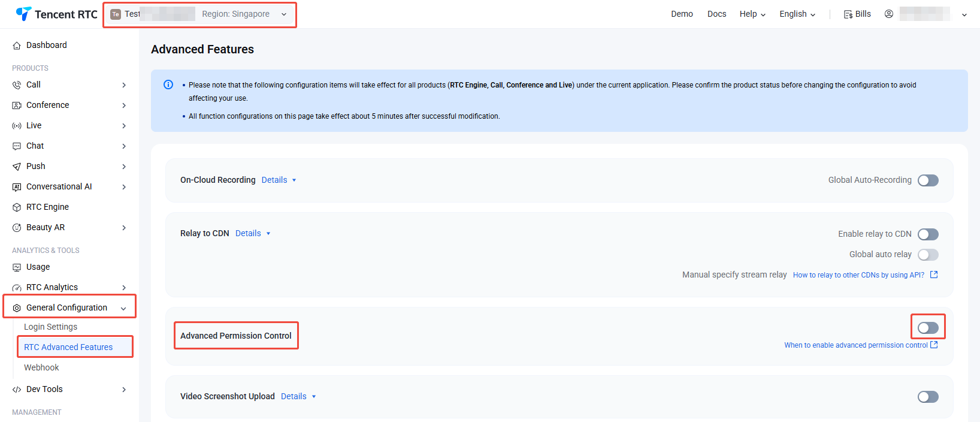Expand the RTC Analytics submenu chevron
This screenshot has width=980, height=422.
[x=124, y=288]
